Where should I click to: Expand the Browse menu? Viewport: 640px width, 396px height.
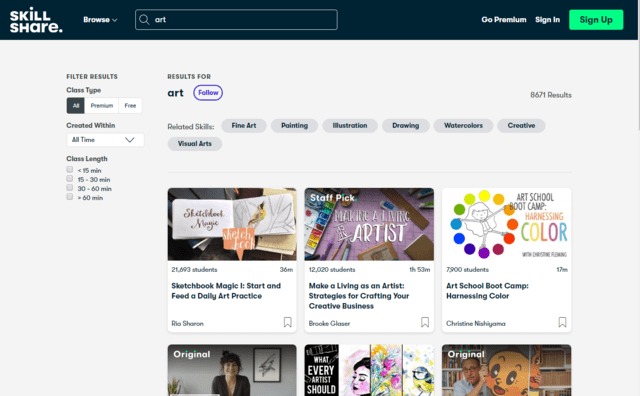pyautogui.click(x=100, y=20)
